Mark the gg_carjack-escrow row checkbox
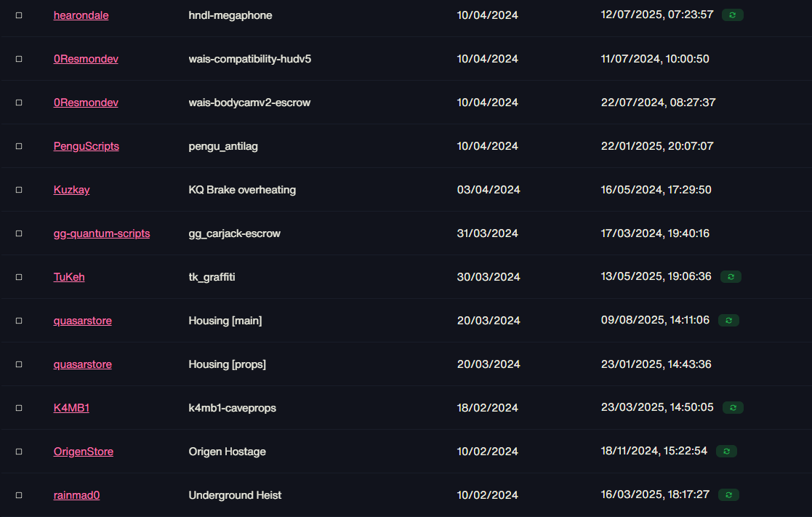Viewport: 812px width, 517px height. [x=19, y=233]
